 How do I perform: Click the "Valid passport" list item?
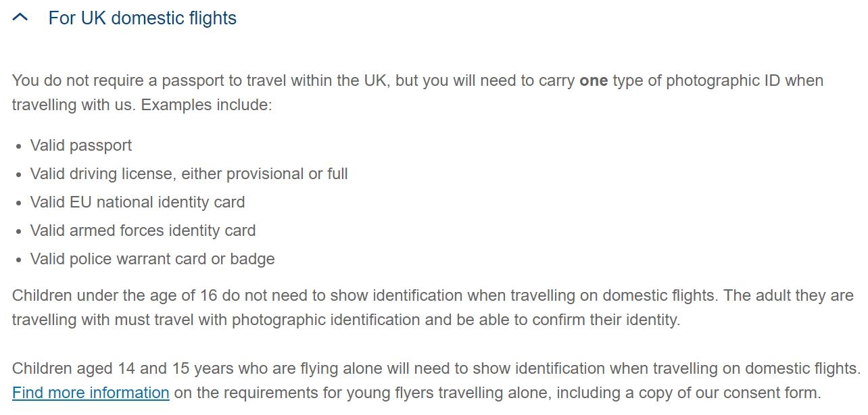pyautogui.click(x=81, y=146)
